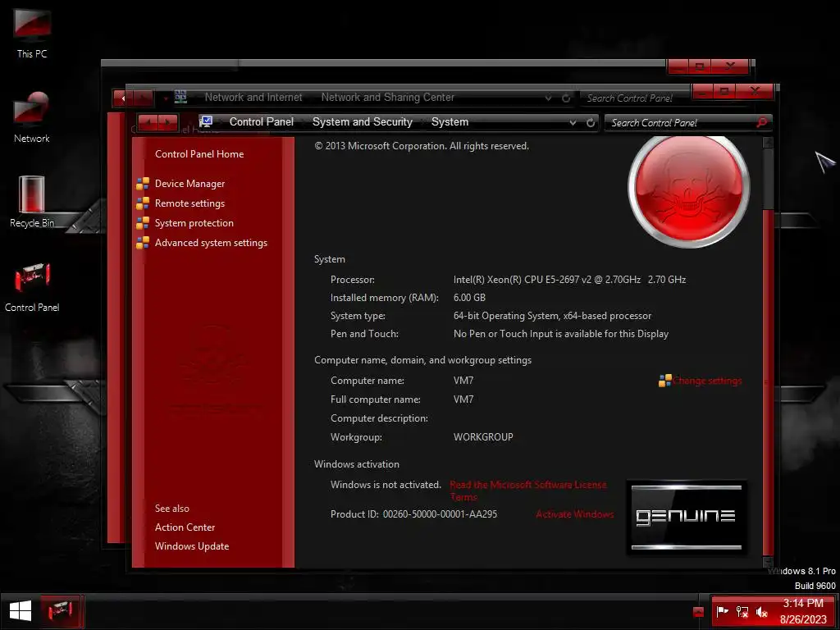Open Control Panel Home link
Image resolution: width=840 pixels, height=630 pixels.
pyautogui.click(x=199, y=153)
